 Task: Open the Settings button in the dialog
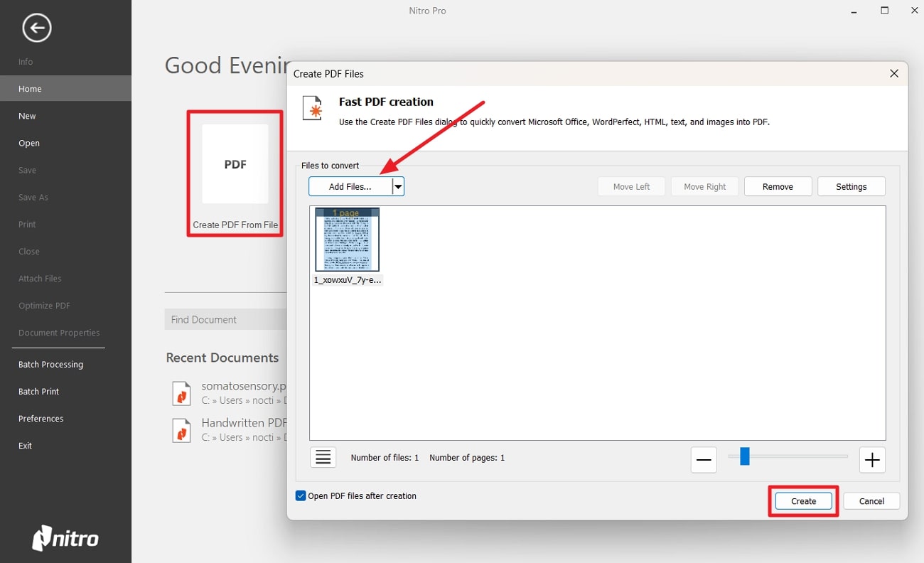pos(852,187)
